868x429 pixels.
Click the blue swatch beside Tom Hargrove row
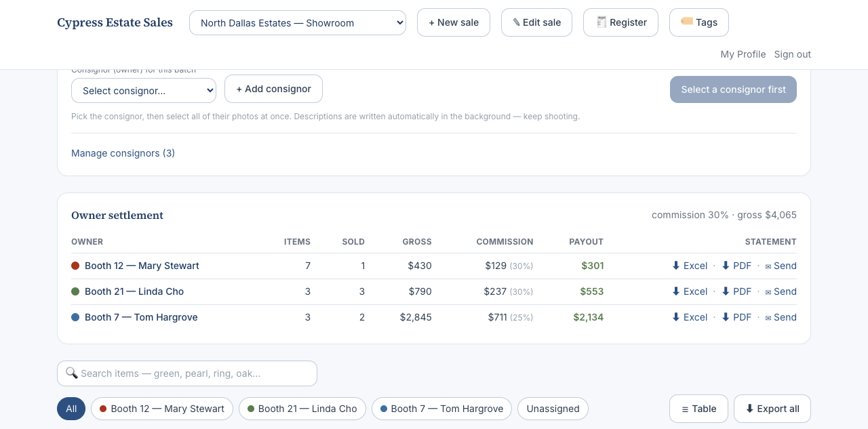tap(75, 317)
